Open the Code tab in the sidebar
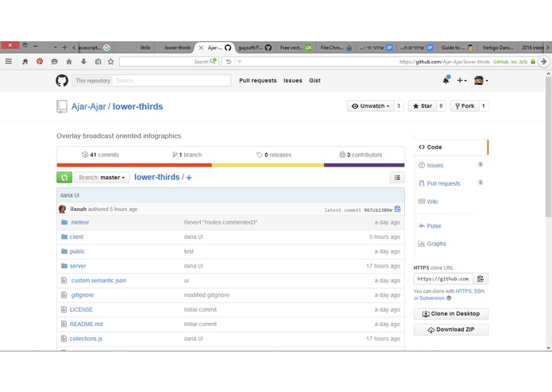Viewport: 552px width, 392px height. tap(451, 147)
